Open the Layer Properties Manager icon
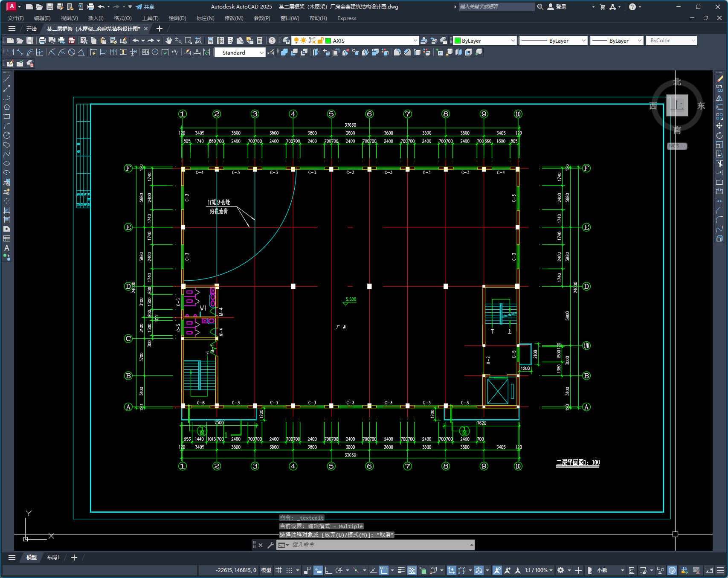The height and width of the screenshot is (578, 728). [x=286, y=41]
